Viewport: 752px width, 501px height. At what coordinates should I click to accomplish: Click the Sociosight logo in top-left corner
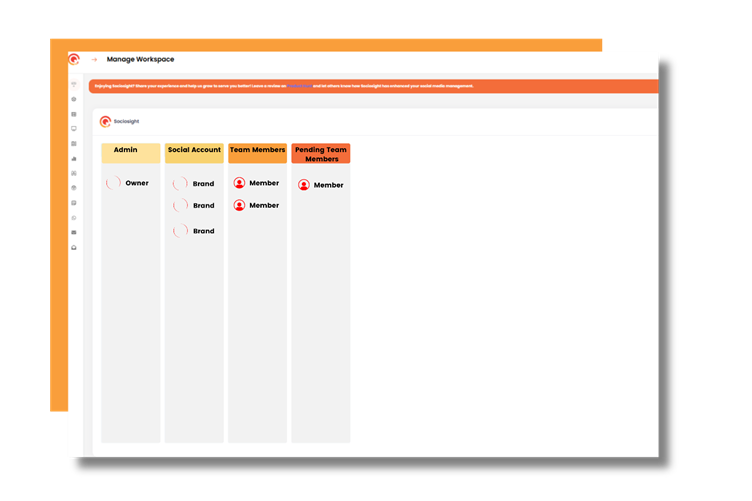coord(74,60)
